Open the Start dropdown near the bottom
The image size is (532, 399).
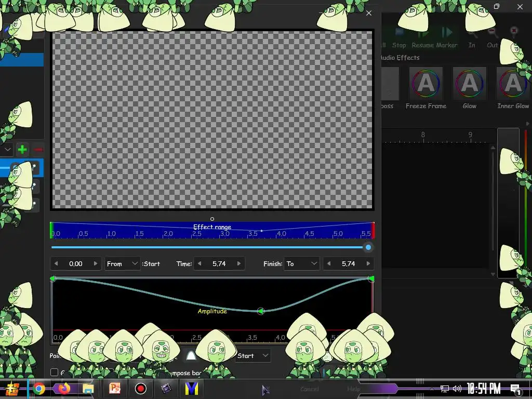click(253, 355)
